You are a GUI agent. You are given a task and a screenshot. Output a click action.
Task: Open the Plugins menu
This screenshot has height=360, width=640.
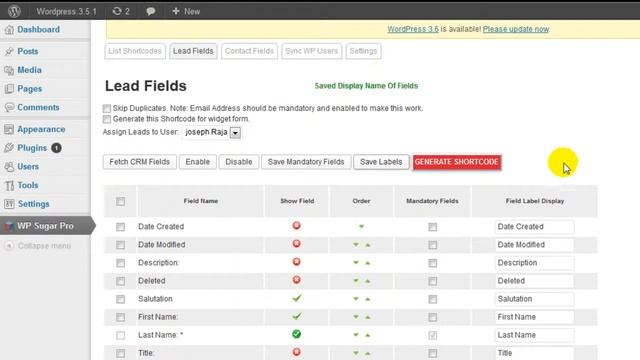[32, 148]
